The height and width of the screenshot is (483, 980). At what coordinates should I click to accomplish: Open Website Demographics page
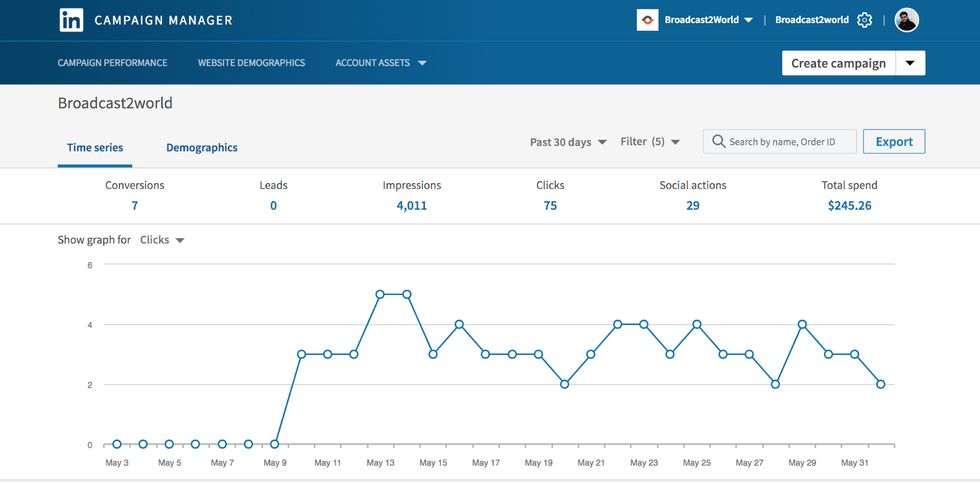pyautogui.click(x=251, y=63)
